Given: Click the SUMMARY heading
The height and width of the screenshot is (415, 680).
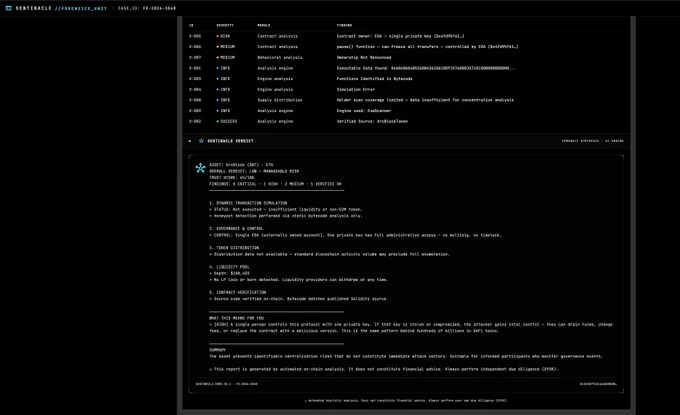Looking at the screenshot, I should (217, 350).
